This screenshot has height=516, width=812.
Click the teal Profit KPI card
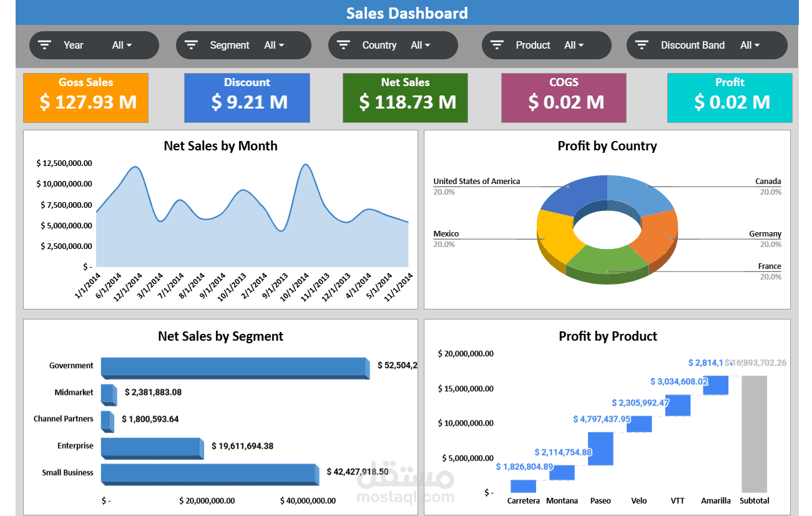pos(730,98)
